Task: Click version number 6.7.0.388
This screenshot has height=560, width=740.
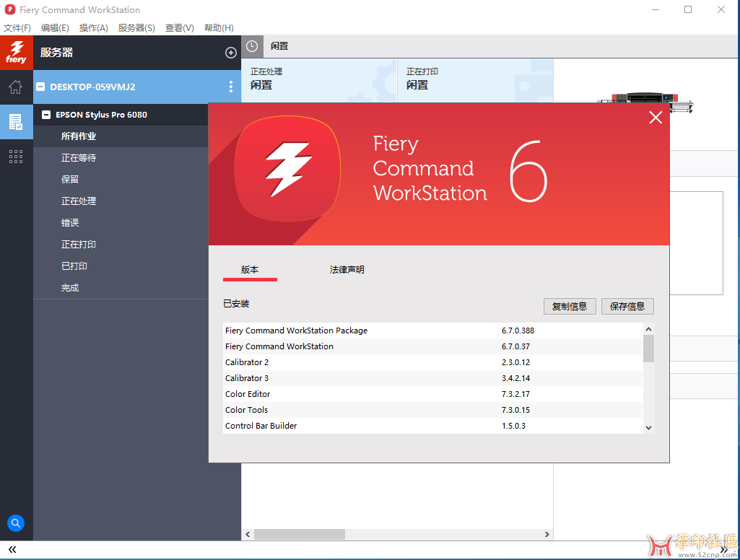Action: coord(518,331)
